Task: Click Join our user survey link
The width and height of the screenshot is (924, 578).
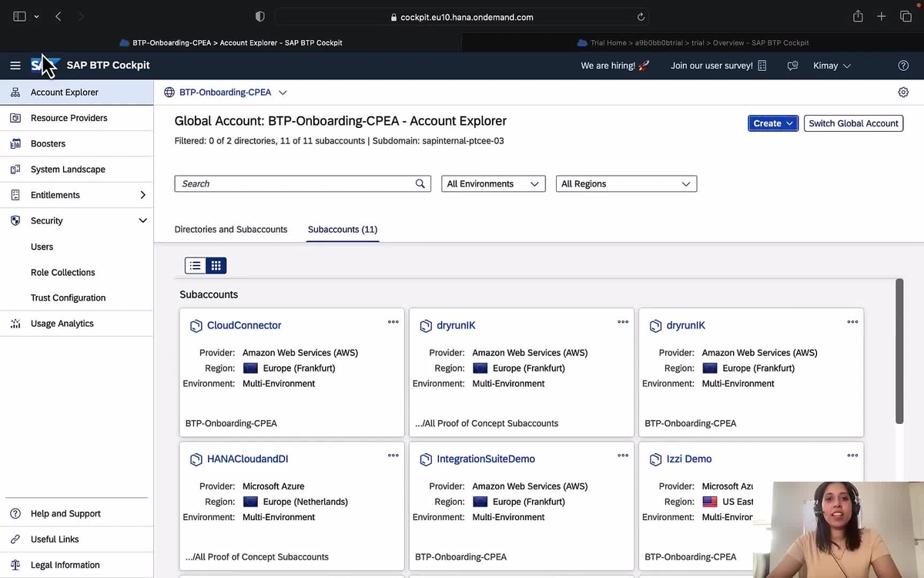Action: coord(718,66)
